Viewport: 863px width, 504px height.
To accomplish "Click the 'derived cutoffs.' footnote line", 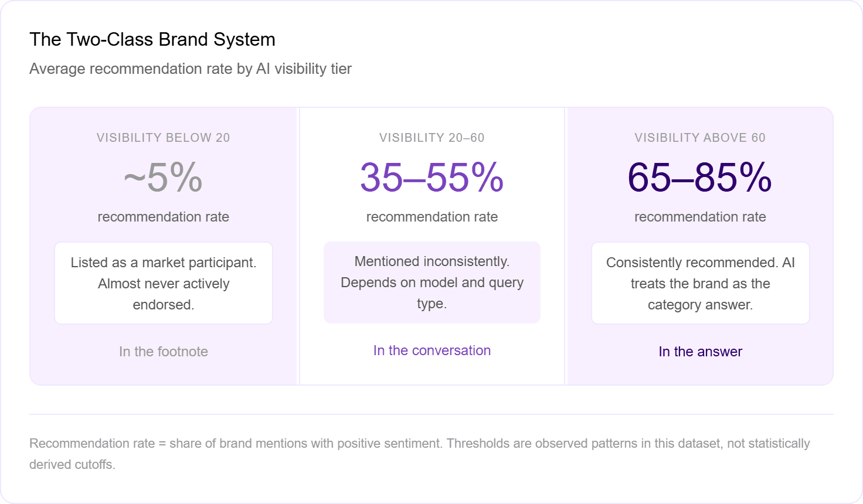I will point(73,464).
